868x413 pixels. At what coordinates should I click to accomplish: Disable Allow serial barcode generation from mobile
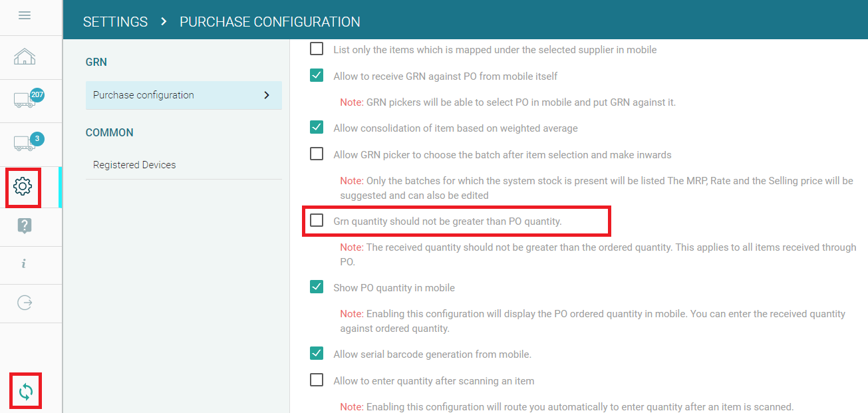pyautogui.click(x=317, y=354)
